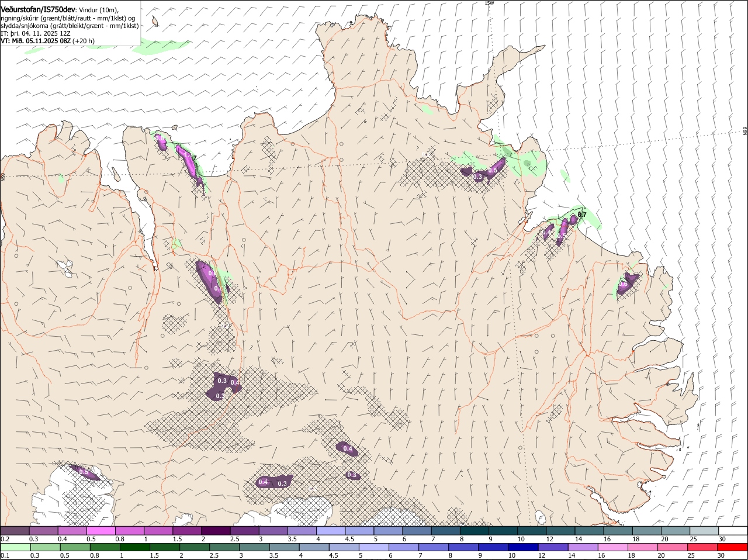Pick the slate blue 6 swatch in upper scale
The width and height of the screenshot is (748, 560).
(418, 531)
